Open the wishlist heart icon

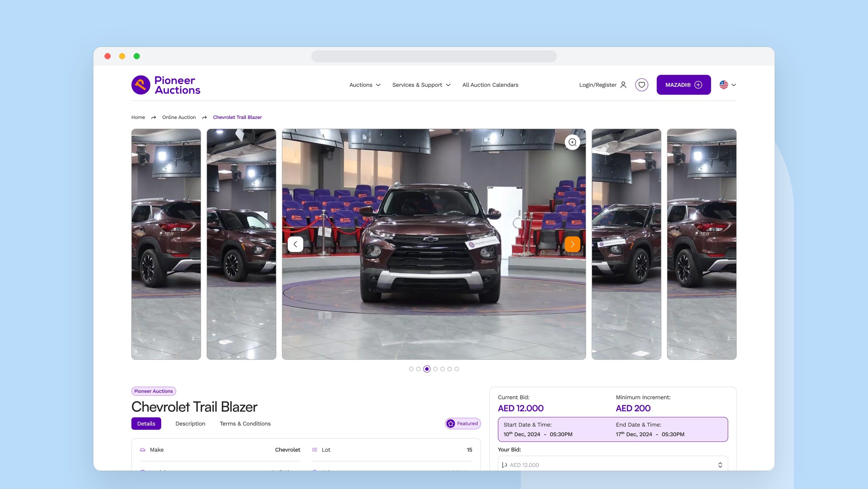[642, 85]
